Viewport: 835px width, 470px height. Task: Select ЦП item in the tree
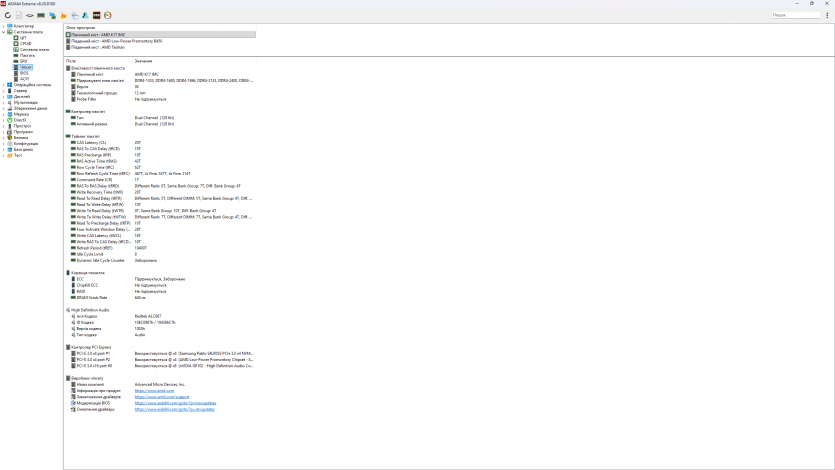pyautogui.click(x=22, y=38)
